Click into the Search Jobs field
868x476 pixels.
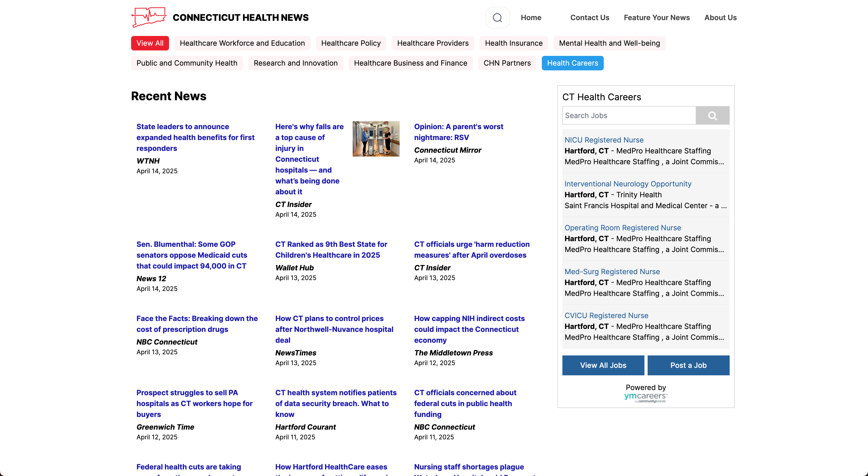click(629, 116)
